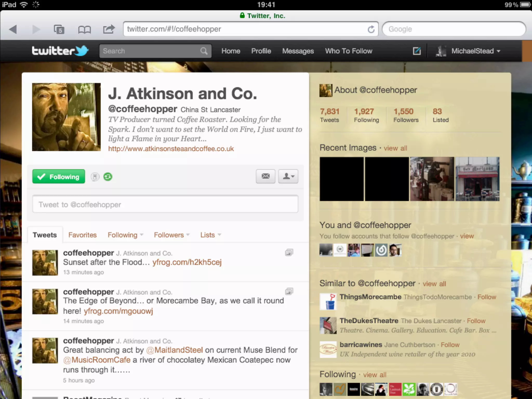The height and width of the screenshot is (399, 532).
Task: Open Safari tabs pages icon
Action: tap(59, 29)
